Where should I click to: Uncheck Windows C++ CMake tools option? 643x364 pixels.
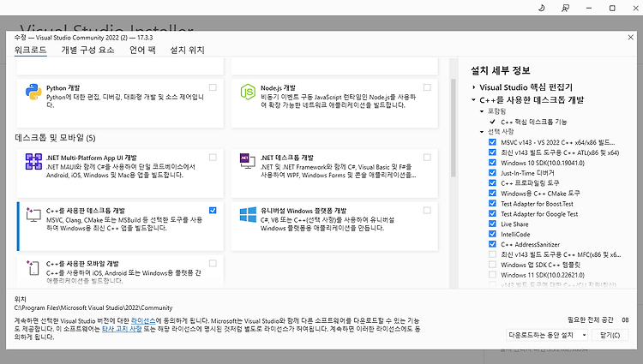(x=492, y=193)
